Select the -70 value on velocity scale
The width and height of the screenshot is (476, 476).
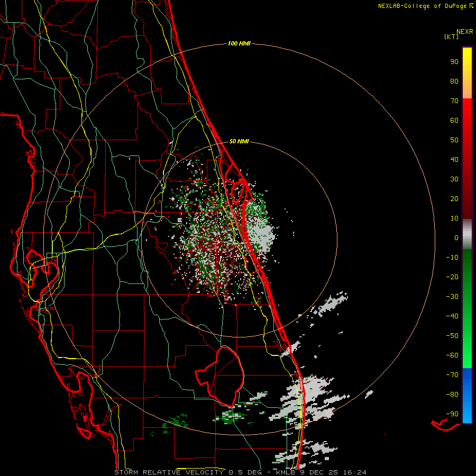point(452,375)
